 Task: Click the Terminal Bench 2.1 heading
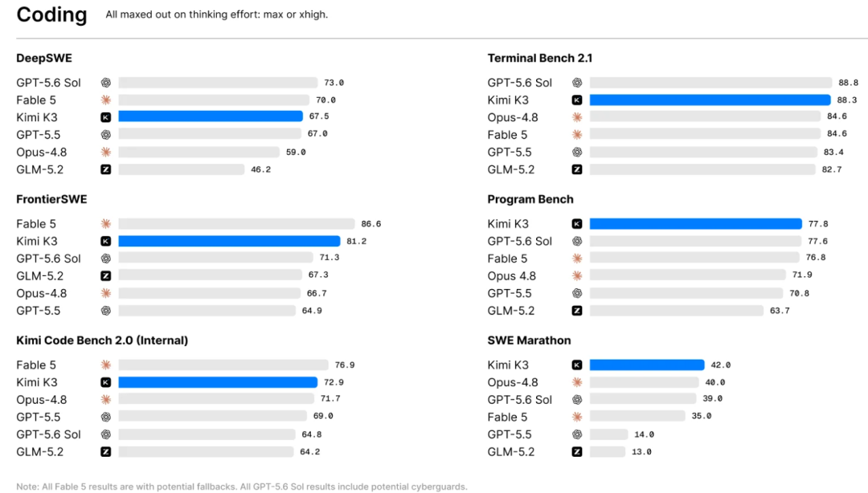(x=540, y=58)
